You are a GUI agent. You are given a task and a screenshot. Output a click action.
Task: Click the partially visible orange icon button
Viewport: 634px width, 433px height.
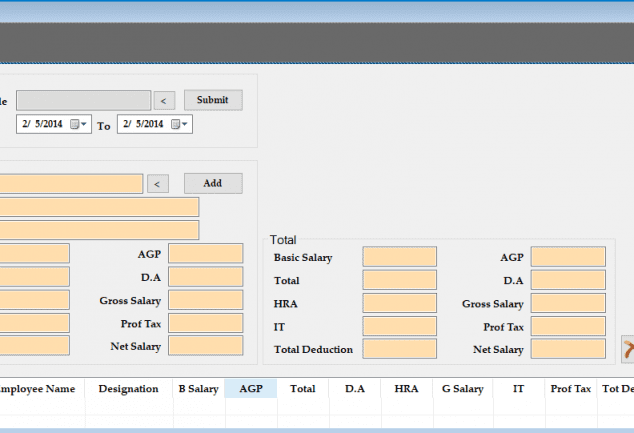click(x=628, y=349)
